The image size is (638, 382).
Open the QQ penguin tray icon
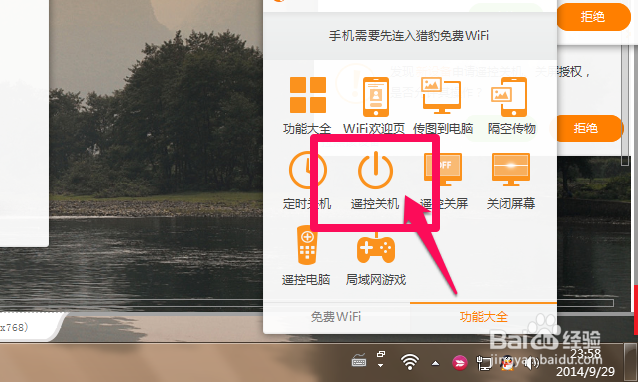[x=507, y=362]
